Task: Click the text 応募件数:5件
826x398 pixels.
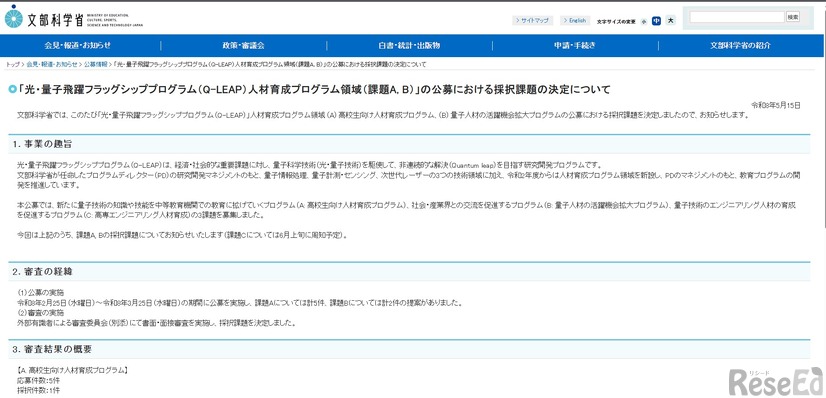Action: click(39, 380)
